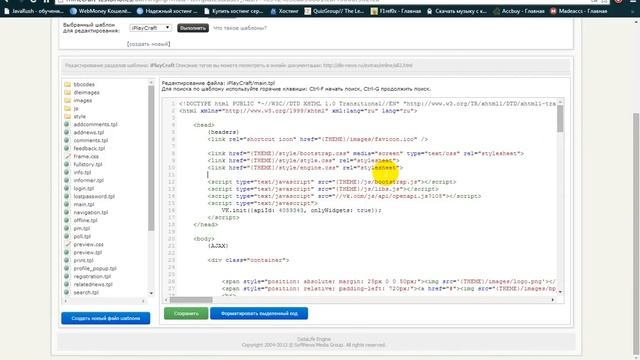Image resolution: width=640 pixels, height=360 pixels.
Task: Click the style folder icon
Action: (67, 116)
